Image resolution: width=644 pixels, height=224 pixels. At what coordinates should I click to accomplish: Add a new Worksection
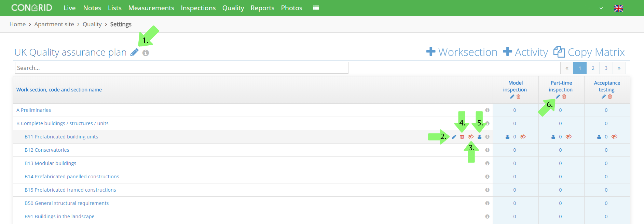point(462,52)
